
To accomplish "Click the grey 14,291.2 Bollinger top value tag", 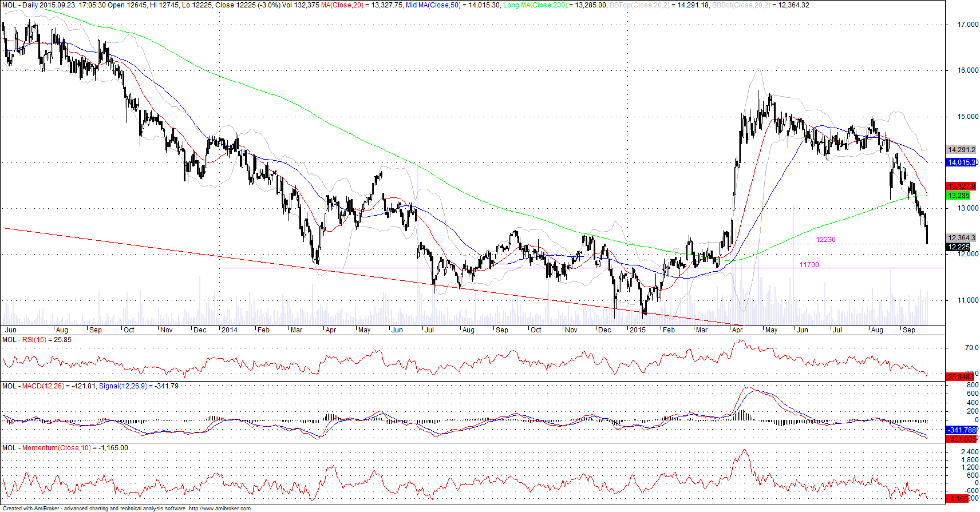I will 962,150.
